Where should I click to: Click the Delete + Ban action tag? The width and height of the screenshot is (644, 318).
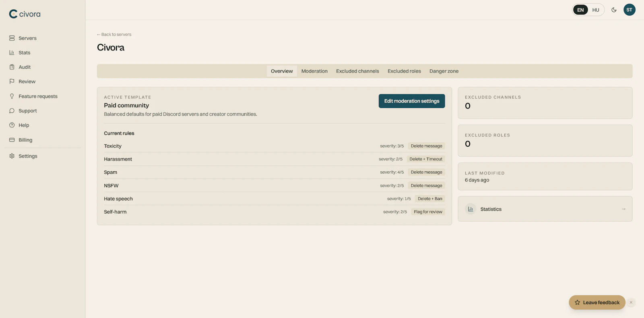point(430,199)
